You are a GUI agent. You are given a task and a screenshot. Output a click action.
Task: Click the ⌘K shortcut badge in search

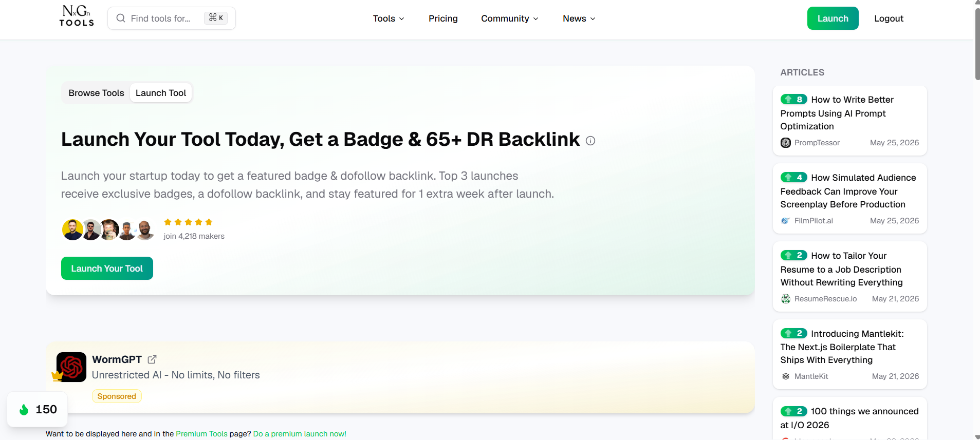(216, 18)
